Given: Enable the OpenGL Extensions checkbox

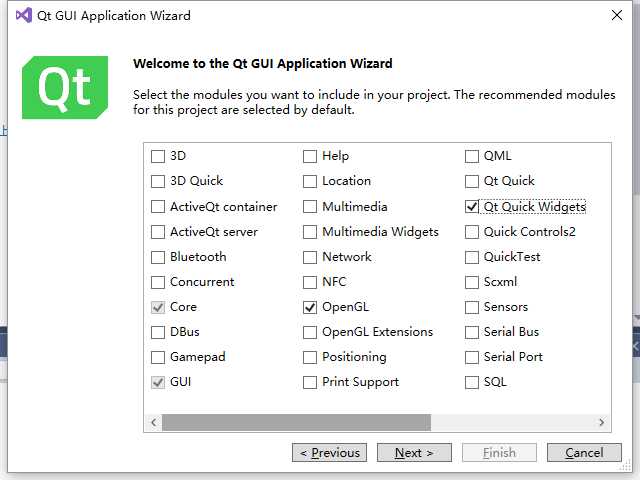Looking at the screenshot, I should (310, 332).
